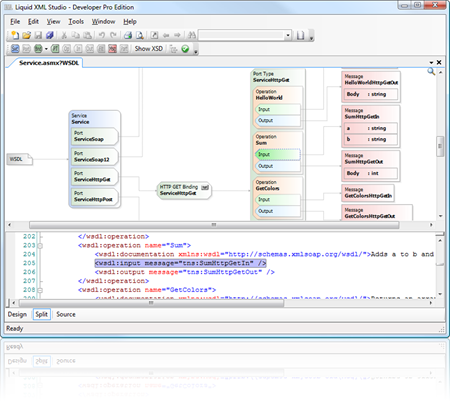Click the blank page icon after the search box
Screen dimensions: 450x419
point(300,35)
